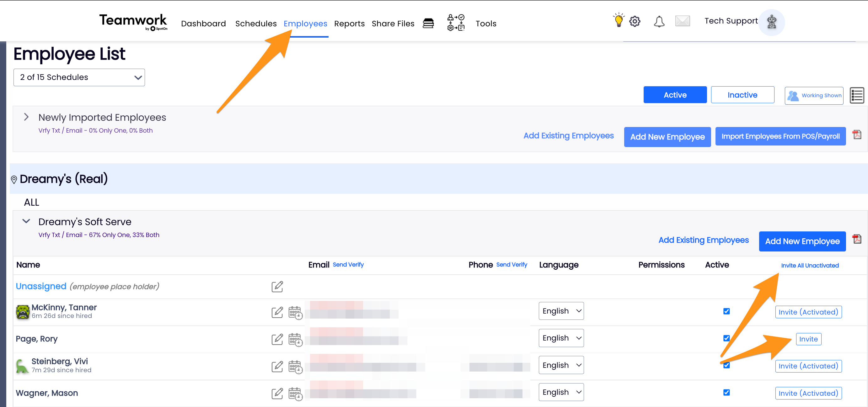
Task: Click Import Employees From POS/Payroll button
Action: 780,136
